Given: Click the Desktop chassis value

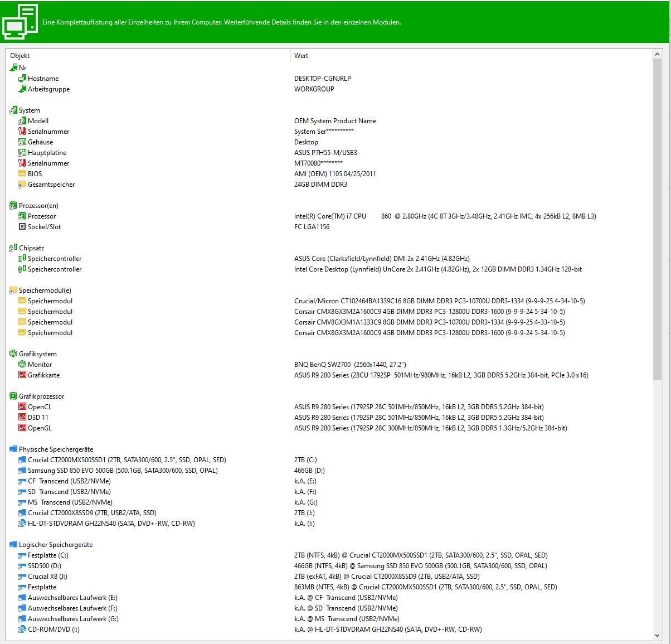Looking at the screenshot, I should pos(306,142).
